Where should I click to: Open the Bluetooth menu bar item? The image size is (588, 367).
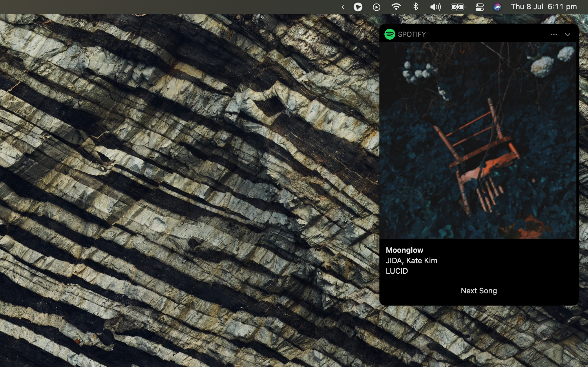tap(416, 7)
